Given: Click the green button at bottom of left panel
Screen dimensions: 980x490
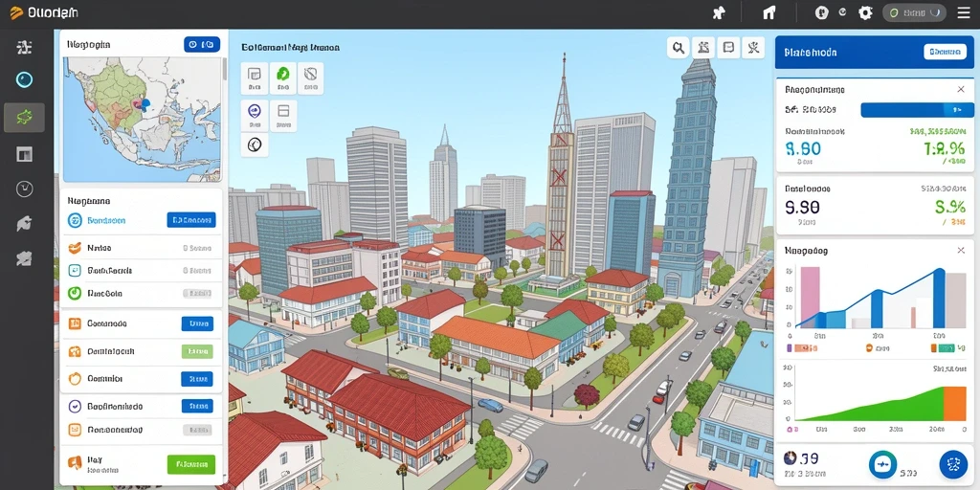Looking at the screenshot, I should tap(191, 464).
